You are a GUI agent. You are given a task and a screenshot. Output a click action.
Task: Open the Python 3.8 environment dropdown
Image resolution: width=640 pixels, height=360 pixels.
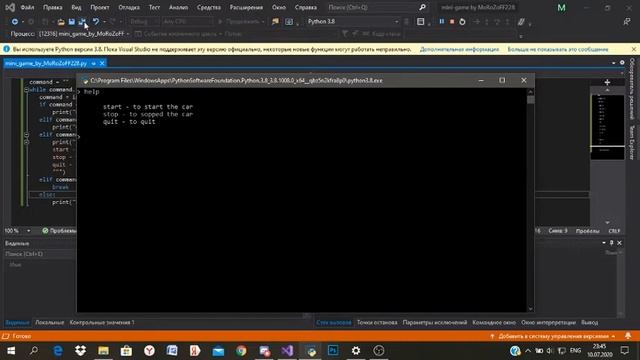(x=353, y=22)
